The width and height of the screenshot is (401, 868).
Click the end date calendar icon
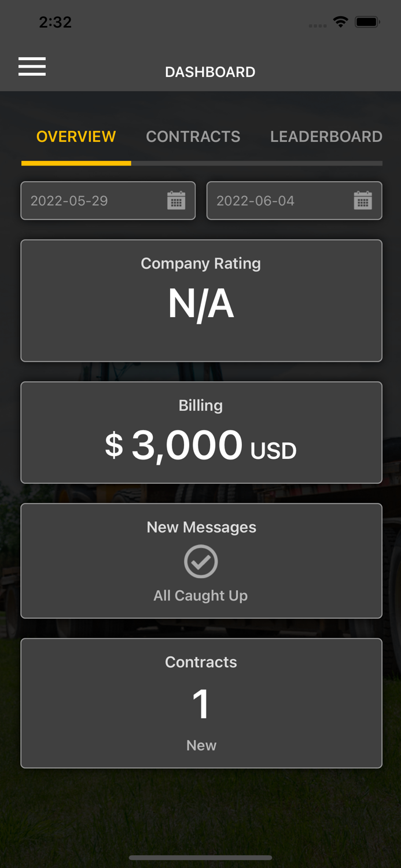coord(363,201)
